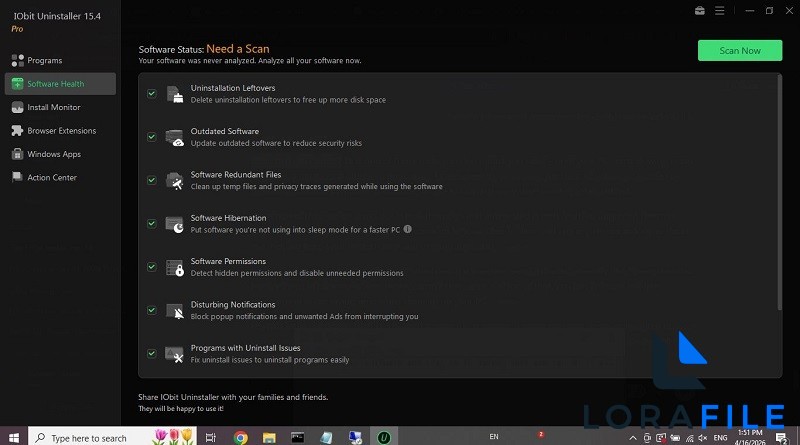
Task: Click 'Software Permissions' title text
Action: tap(228, 261)
